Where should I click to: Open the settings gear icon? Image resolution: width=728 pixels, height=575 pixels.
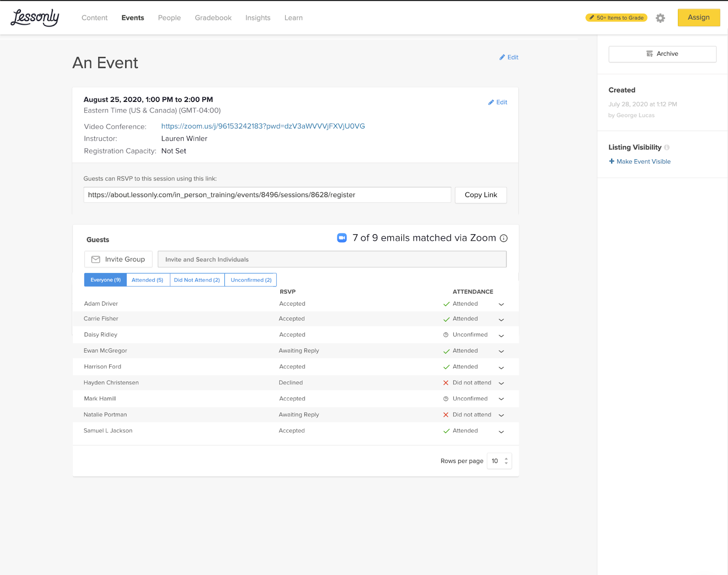[x=660, y=18]
